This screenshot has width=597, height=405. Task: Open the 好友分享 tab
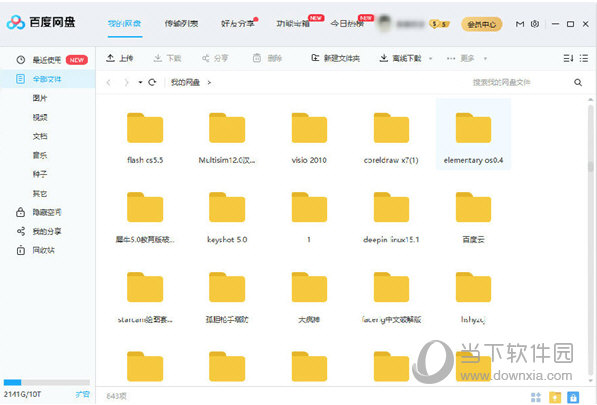238,24
